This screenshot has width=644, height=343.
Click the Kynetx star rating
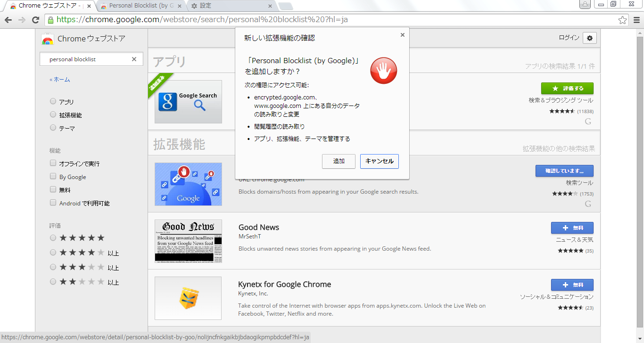point(570,308)
